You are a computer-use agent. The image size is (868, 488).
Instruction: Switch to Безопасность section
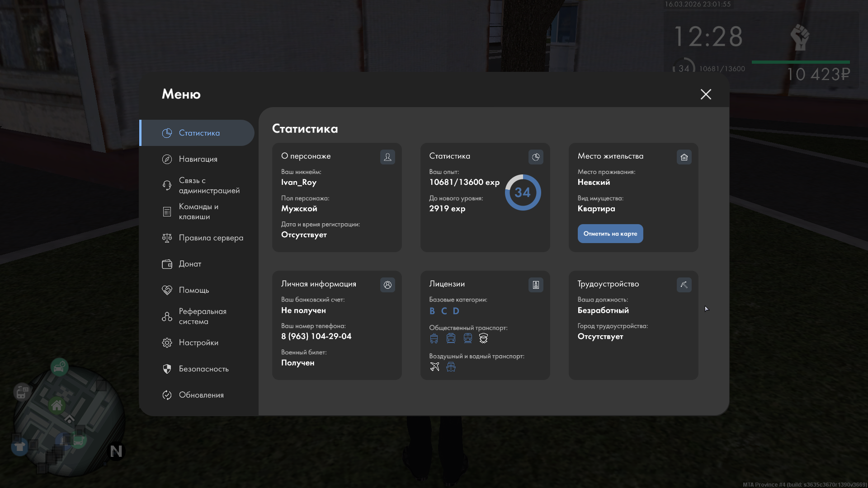click(x=203, y=369)
